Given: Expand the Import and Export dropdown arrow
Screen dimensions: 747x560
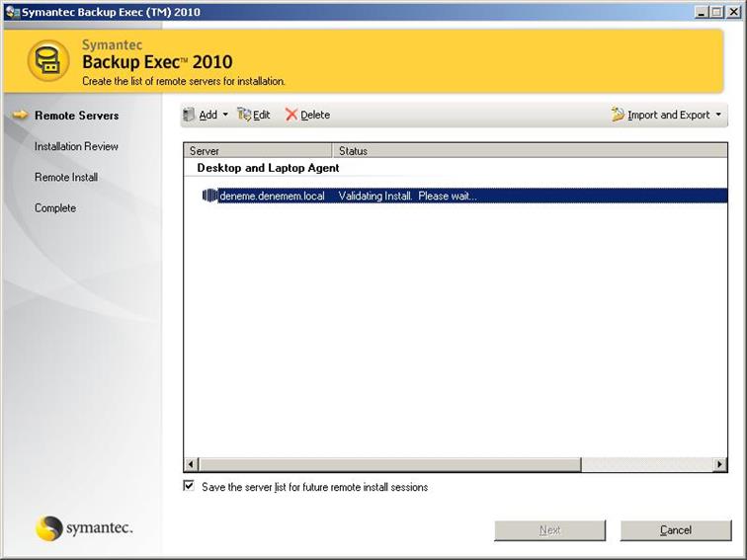Looking at the screenshot, I should [x=718, y=115].
